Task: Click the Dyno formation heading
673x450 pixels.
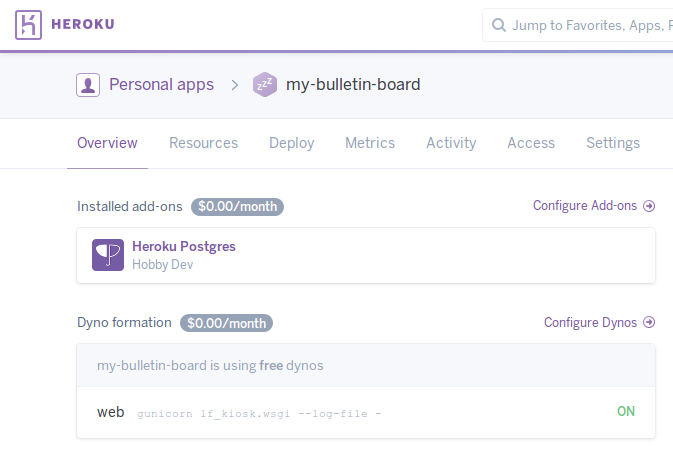Action: [x=124, y=322]
